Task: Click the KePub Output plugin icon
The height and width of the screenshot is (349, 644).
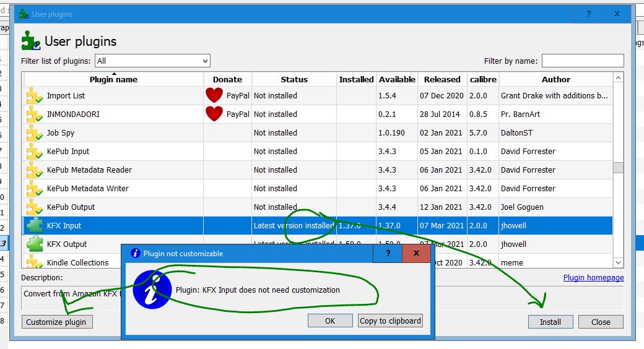Action: [x=35, y=207]
